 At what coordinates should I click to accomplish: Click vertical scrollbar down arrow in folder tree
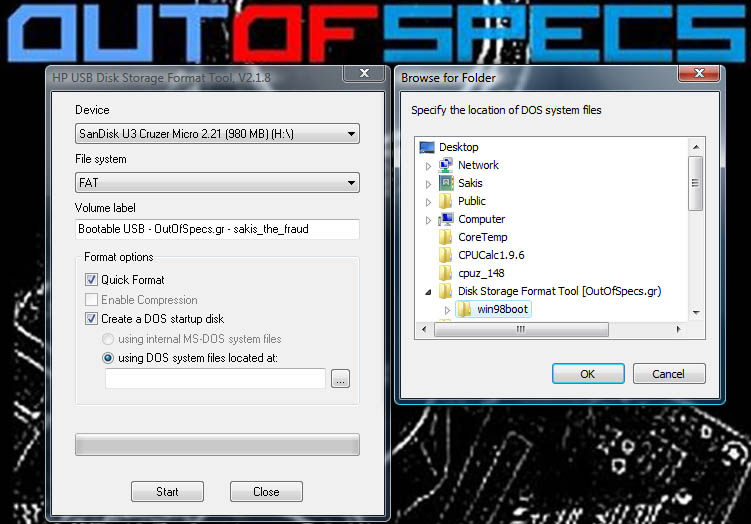click(x=696, y=313)
